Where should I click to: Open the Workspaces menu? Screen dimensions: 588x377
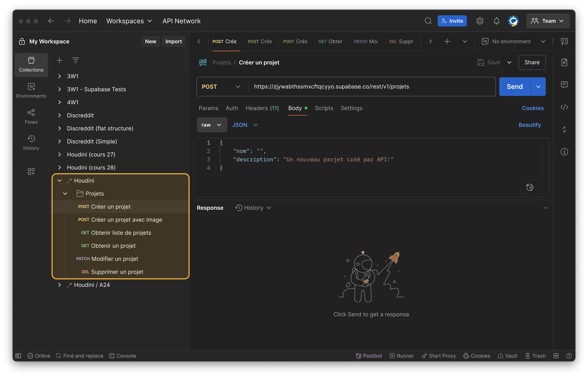click(x=129, y=21)
